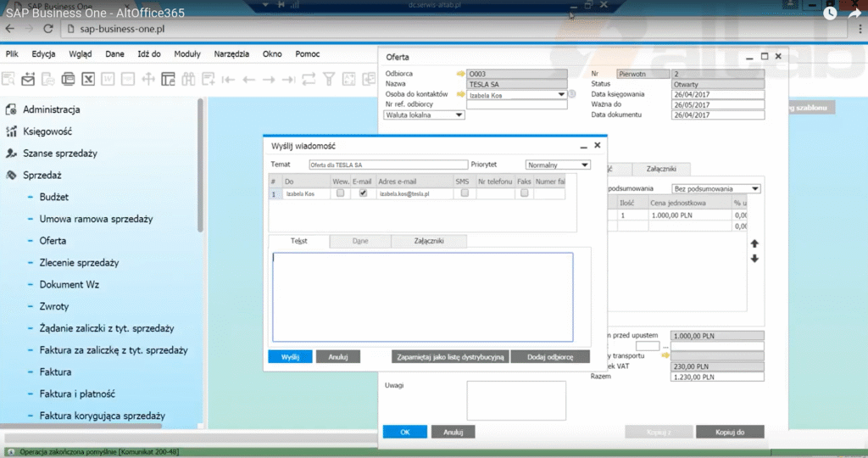Click the add new record icon
Screen dimensions: 868x458
[x=209, y=79]
